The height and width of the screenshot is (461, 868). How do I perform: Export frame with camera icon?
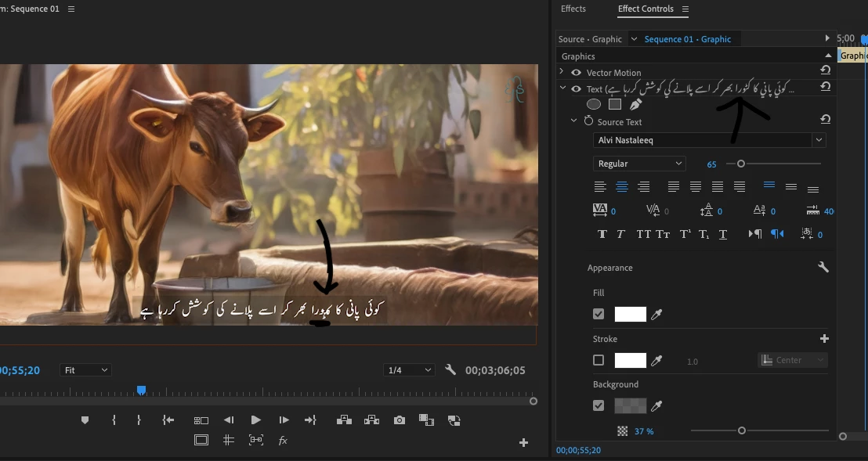point(399,420)
